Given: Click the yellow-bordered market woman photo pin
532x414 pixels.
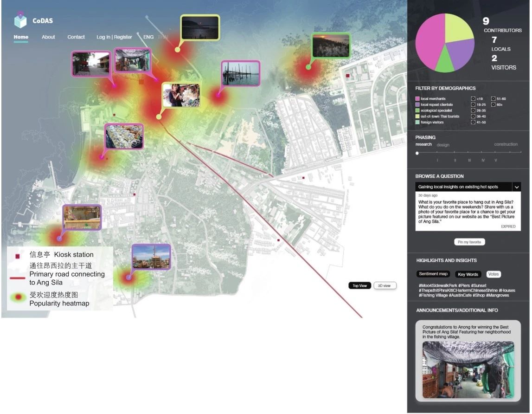Looking at the screenshot, I should coord(181,96).
